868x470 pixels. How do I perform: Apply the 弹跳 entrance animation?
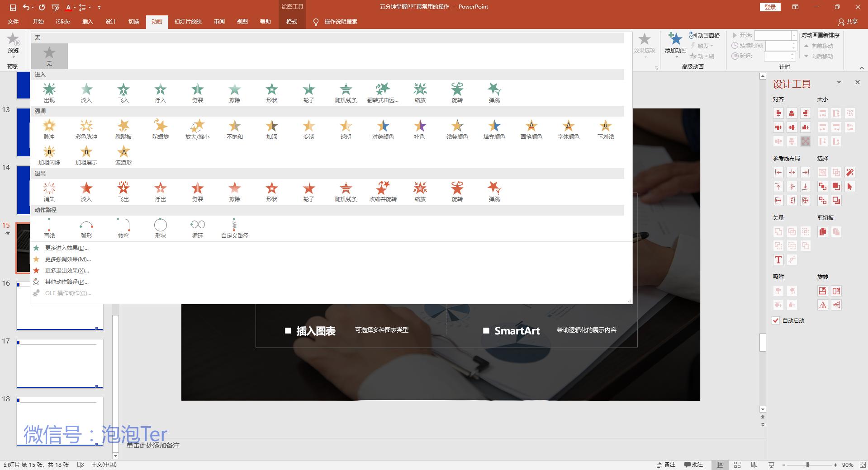(494, 93)
